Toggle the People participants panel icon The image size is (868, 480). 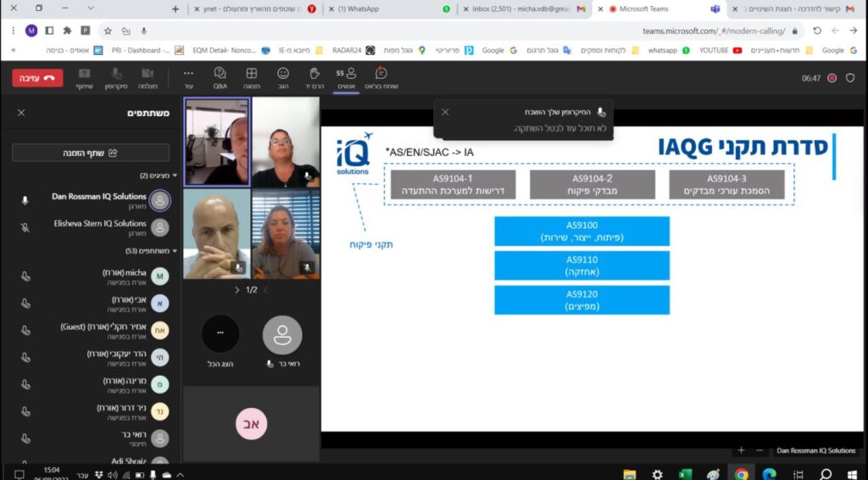pyautogui.click(x=346, y=78)
